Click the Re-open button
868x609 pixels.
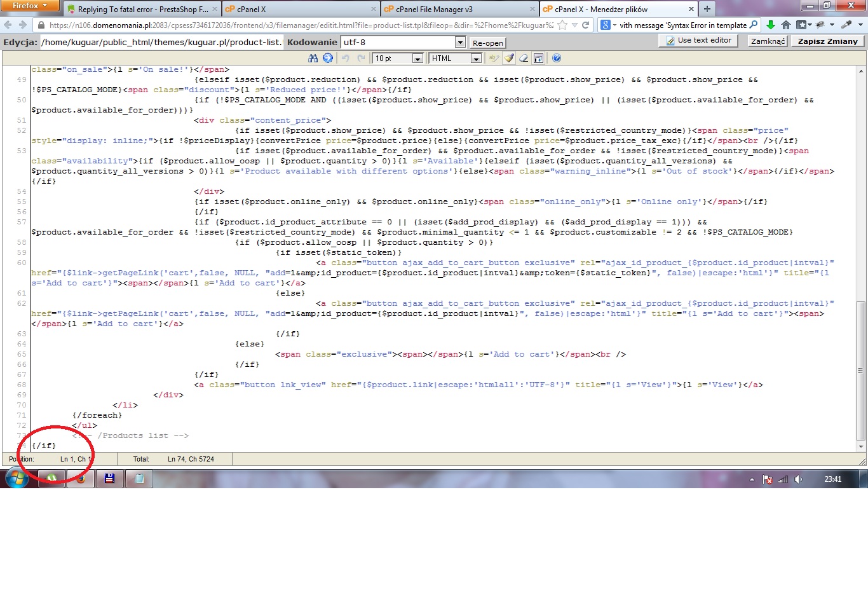coord(488,43)
